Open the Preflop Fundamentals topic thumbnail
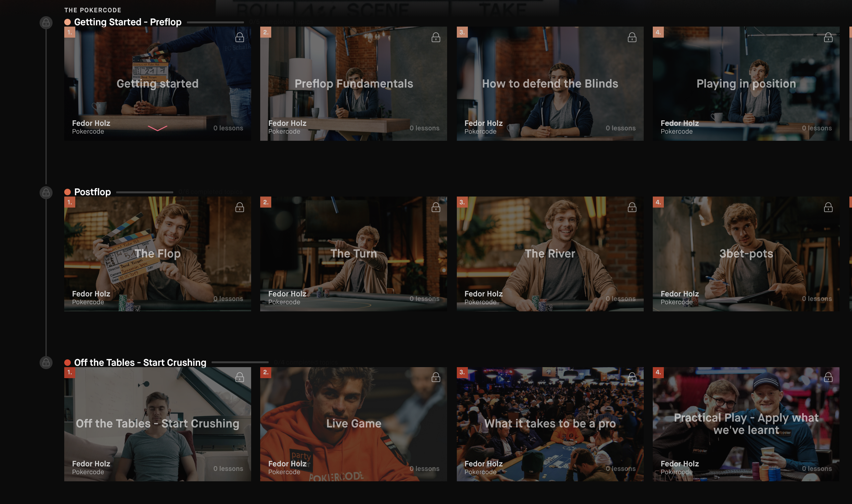 point(353,84)
